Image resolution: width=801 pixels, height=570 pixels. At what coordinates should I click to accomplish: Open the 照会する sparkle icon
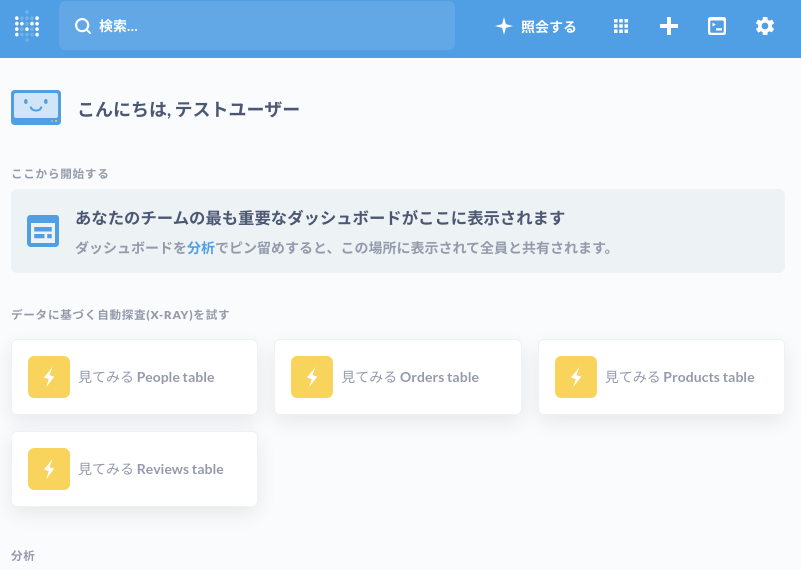coord(504,26)
